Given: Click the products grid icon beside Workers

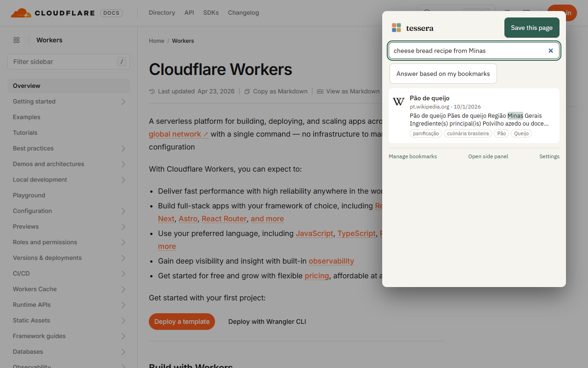Looking at the screenshot, I should tap(17, 40).
